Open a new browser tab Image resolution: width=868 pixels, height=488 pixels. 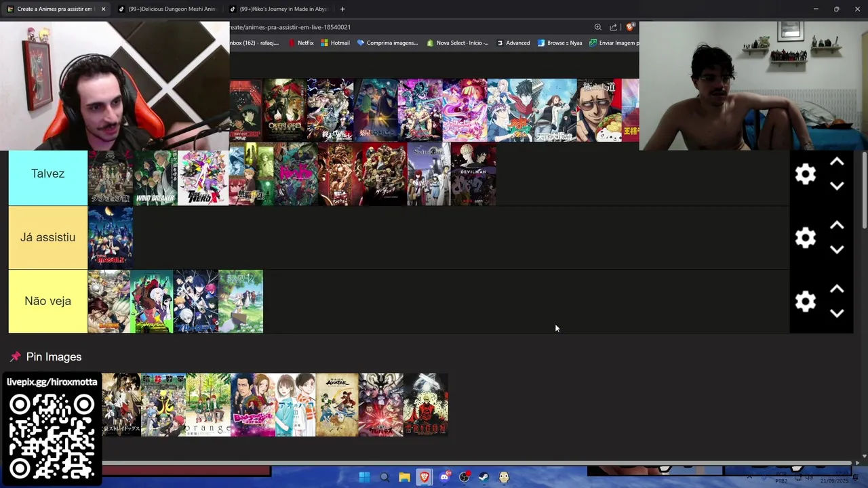(342, 9)
